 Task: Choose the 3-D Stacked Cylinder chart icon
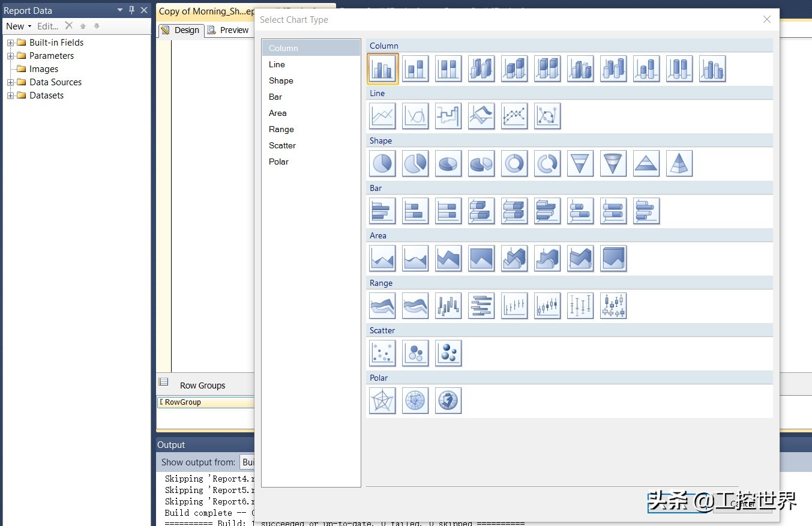[x=646, y=68]
